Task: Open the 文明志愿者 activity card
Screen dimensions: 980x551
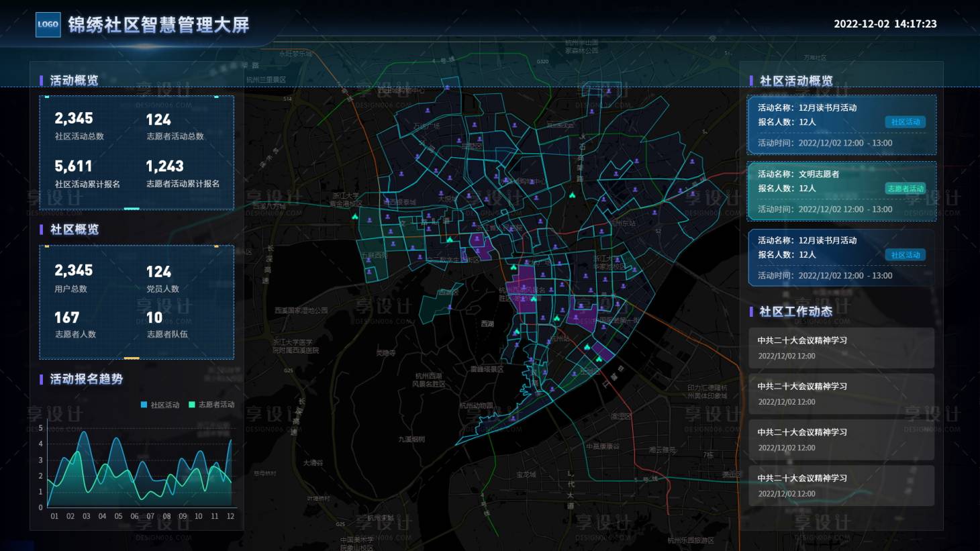Action: tap(842, 191)
